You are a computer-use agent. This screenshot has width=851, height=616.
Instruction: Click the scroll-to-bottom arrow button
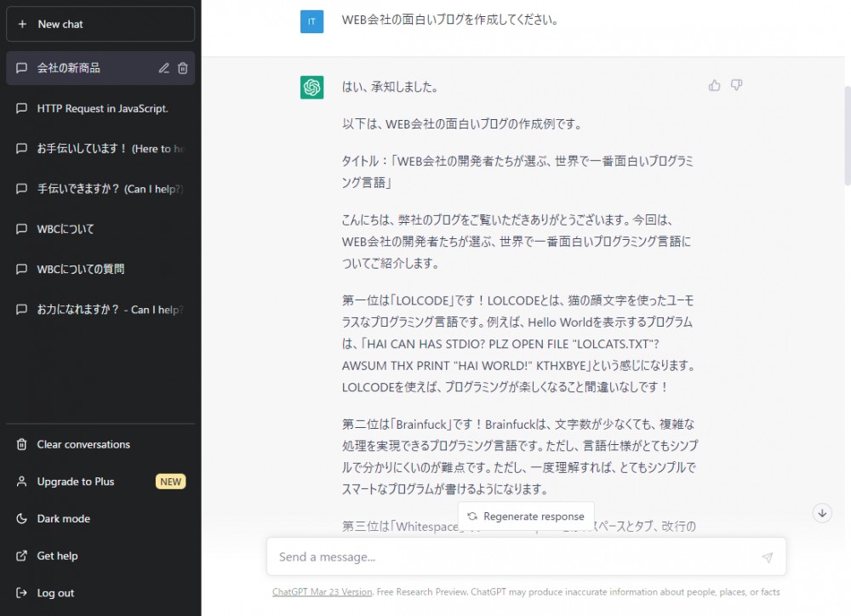[x=821, y=513]
